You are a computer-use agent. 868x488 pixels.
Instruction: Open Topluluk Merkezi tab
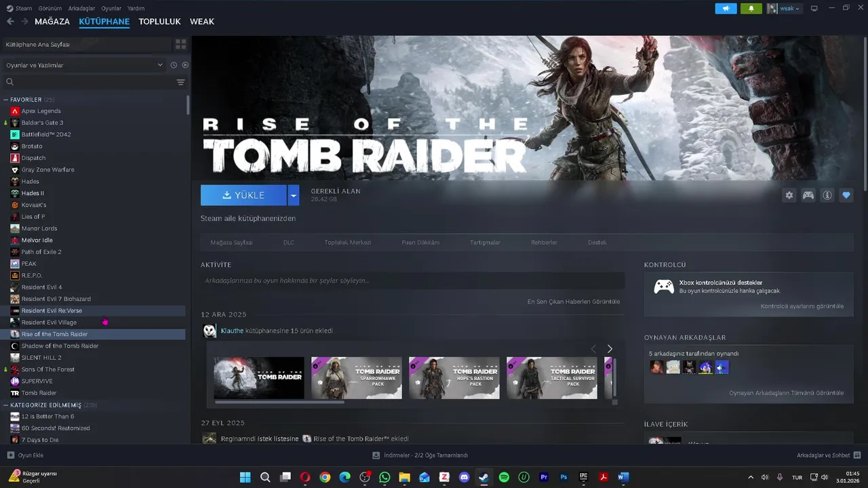(x=348, y=243)
